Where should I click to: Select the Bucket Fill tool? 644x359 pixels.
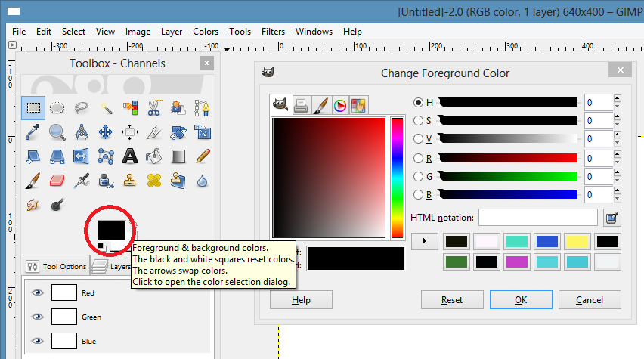tap(154, 156)
